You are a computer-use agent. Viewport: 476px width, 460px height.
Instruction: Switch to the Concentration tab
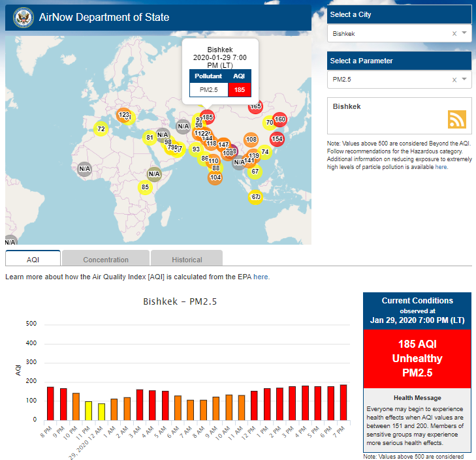(x=106, y=259)
